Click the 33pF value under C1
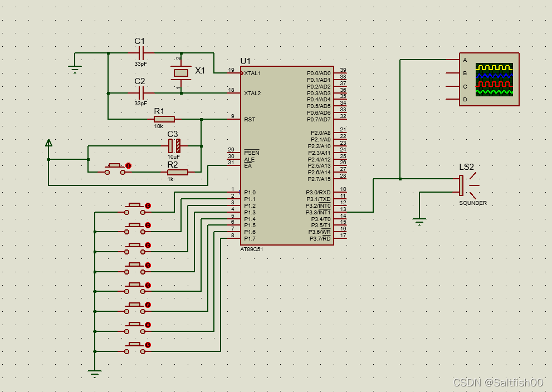 140,64
